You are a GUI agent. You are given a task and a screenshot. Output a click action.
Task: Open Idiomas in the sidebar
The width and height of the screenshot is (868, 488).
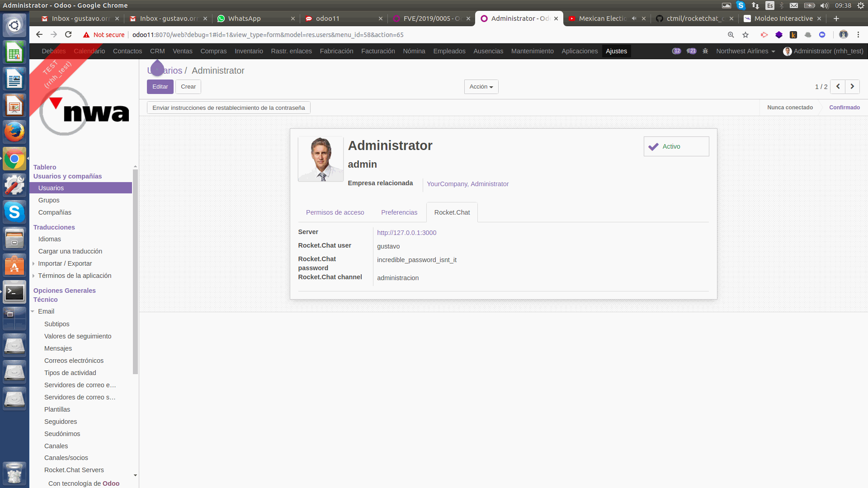coord(49,239)
